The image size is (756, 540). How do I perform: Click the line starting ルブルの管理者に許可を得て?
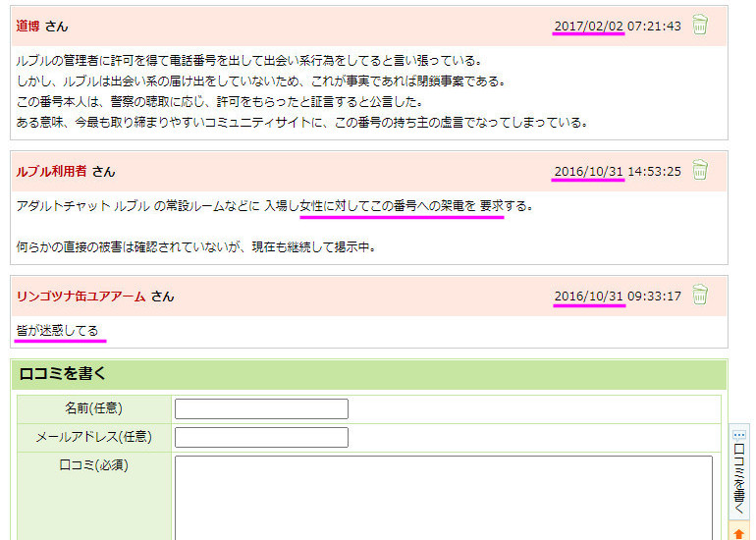pyautogui.click(x=249, y=61)
